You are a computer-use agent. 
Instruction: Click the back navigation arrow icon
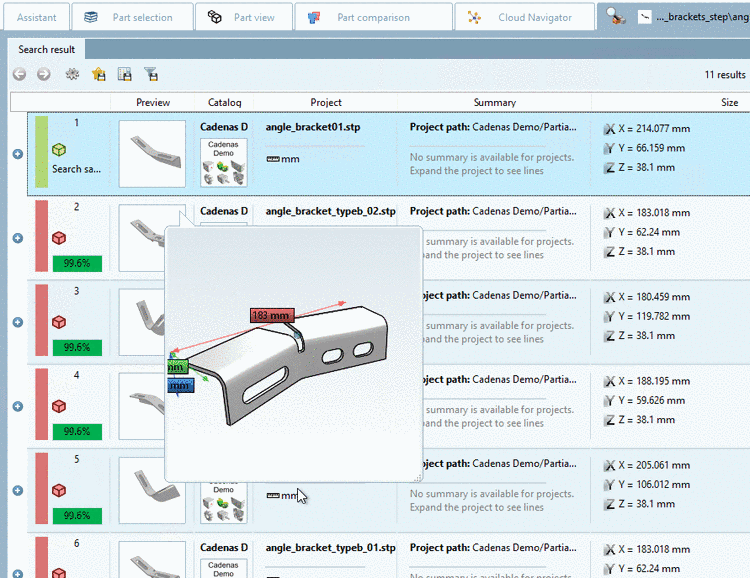pos(19,74)
